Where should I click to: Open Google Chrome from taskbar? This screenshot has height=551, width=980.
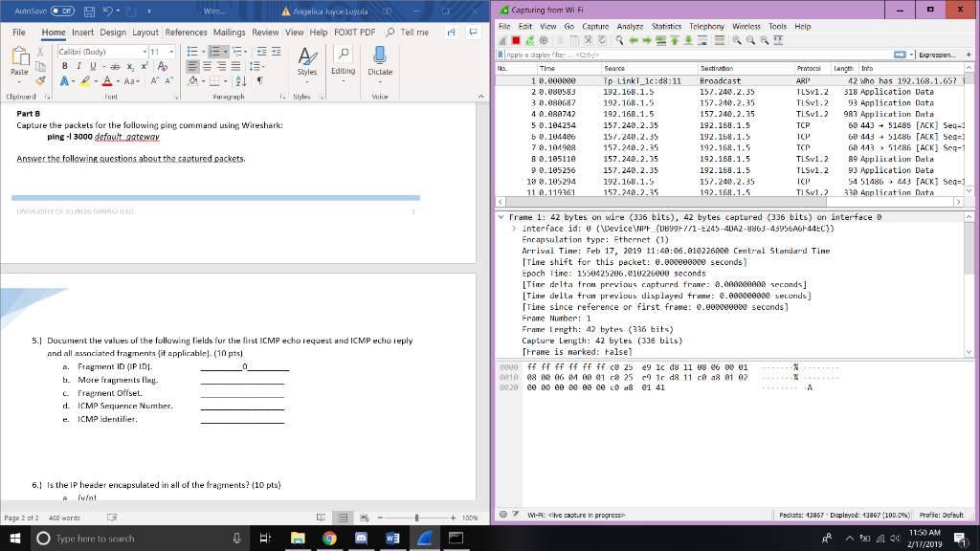329,538
